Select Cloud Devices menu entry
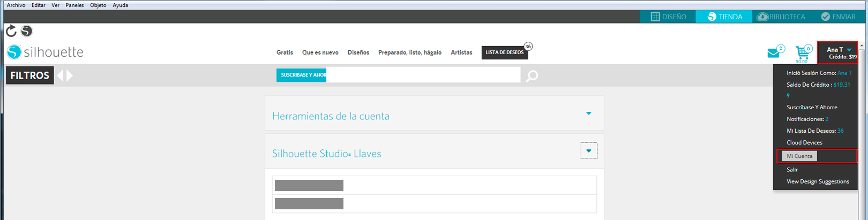Viewport: 868px width, 220px height. [x=804, y=142]
